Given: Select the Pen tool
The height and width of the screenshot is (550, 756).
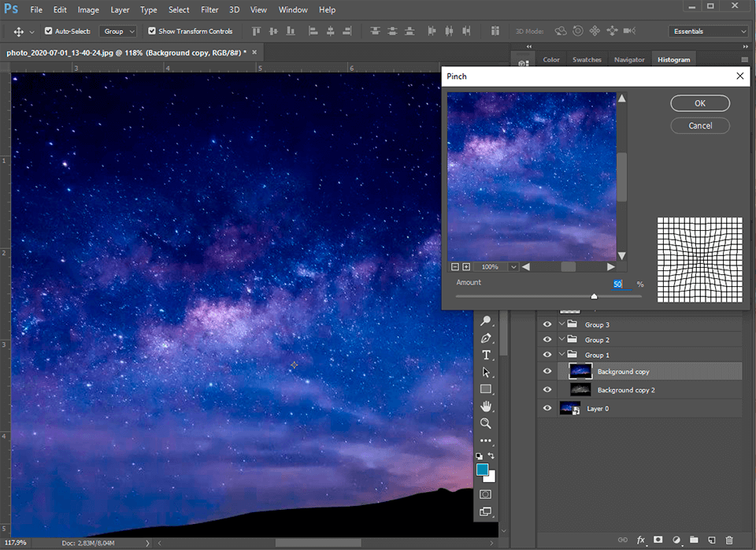Looking at the screenshot, I should click(x=486, y=338).
